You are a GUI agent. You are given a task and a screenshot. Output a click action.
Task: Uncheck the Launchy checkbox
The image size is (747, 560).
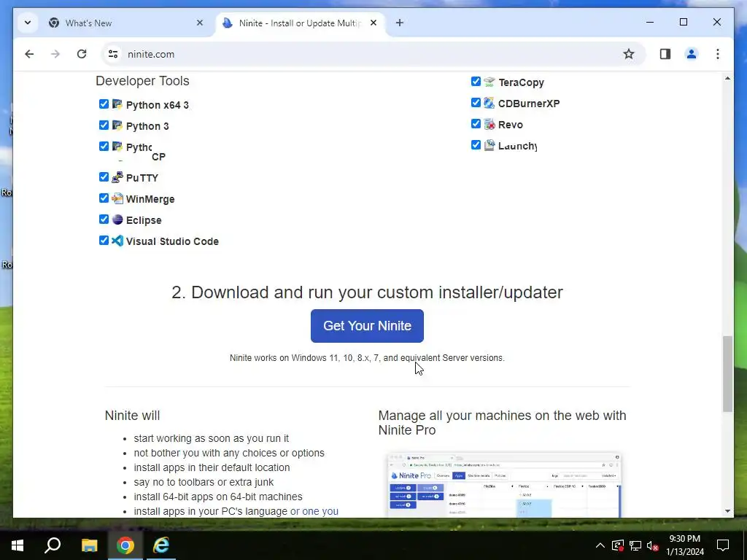point(476,145)
